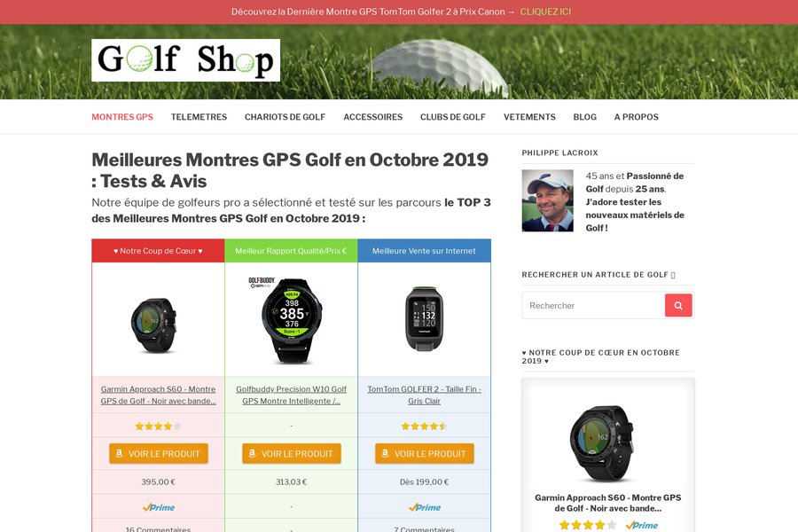The width and height of the screenshot is (798, 532).
Task: Click the Prime logo in the TomTom column
Action: pyautogui.click(x=425, y=507)
